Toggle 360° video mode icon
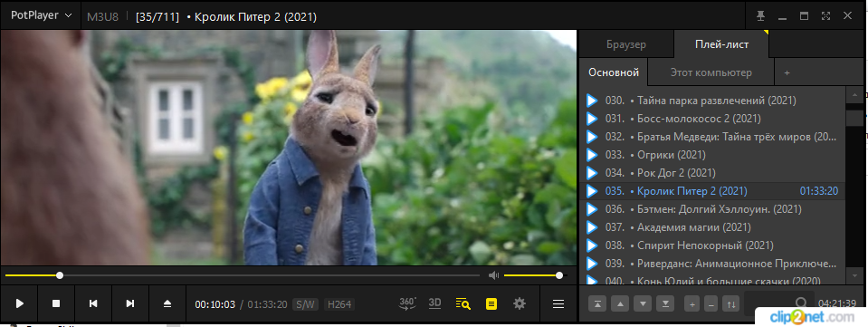This screenshot has width=868, height=327. coord(408,303)
